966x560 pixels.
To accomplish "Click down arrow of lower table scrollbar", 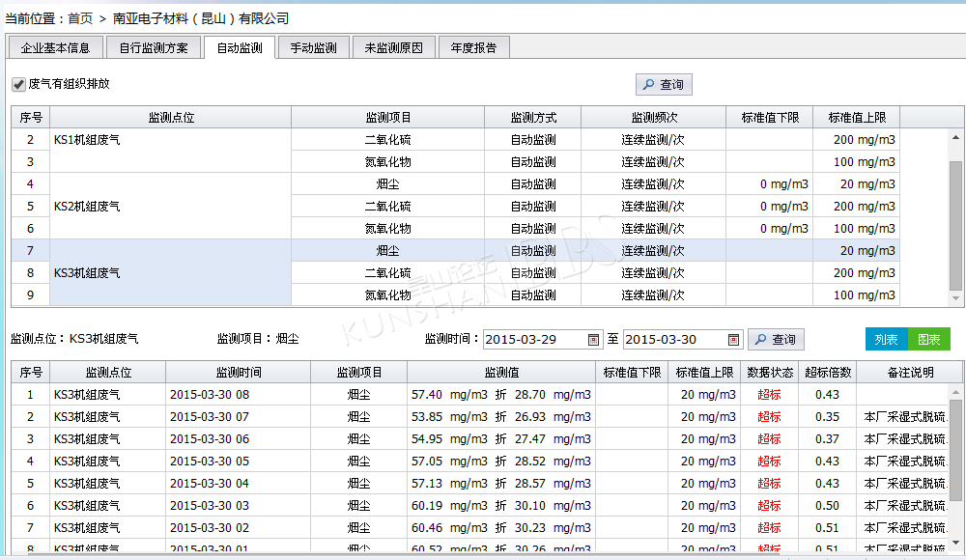I will (955, 543).
